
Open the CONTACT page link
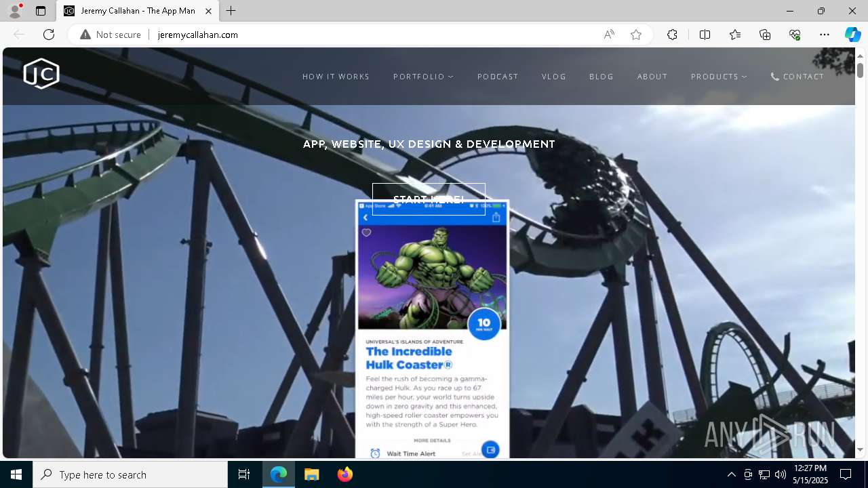click(797, 77)
